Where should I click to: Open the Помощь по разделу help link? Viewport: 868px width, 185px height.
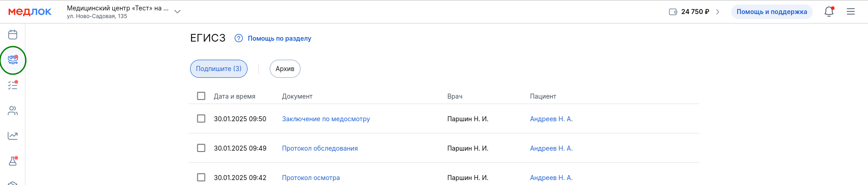pos(279,38)
